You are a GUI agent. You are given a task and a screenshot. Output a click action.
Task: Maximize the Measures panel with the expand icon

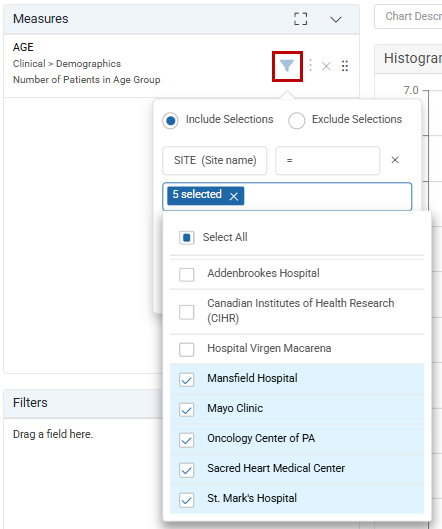tap(300, 19)
